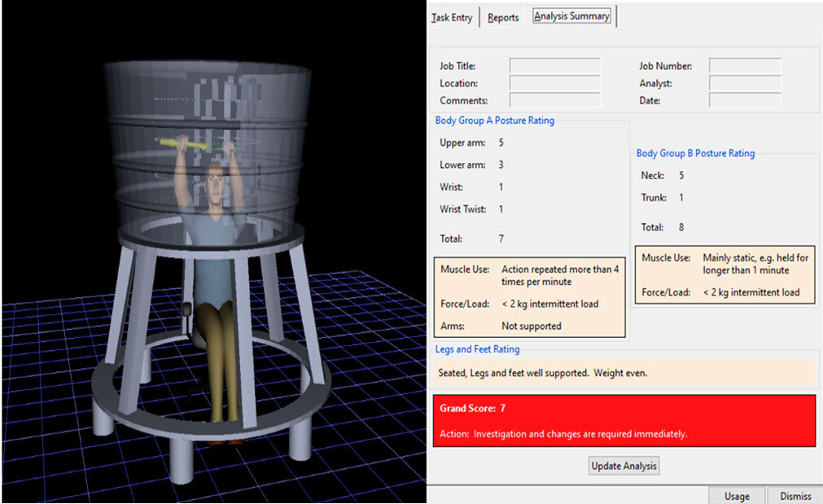
Task: Click the Job Title input field
Action: (x=555, y=66)
